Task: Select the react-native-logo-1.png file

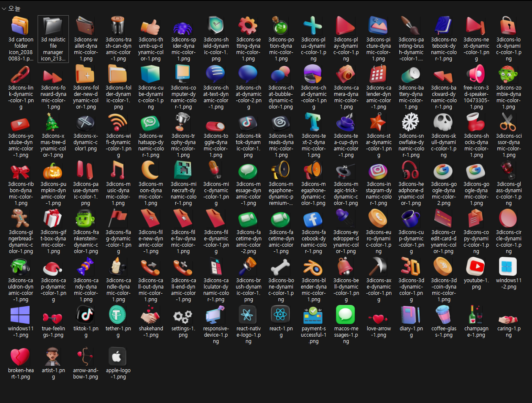Action: (248, 324)
